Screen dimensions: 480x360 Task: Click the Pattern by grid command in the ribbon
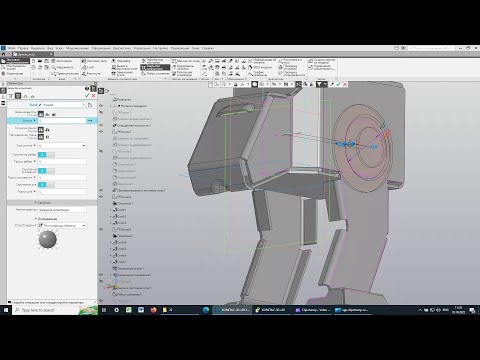[x=185, y=61]
